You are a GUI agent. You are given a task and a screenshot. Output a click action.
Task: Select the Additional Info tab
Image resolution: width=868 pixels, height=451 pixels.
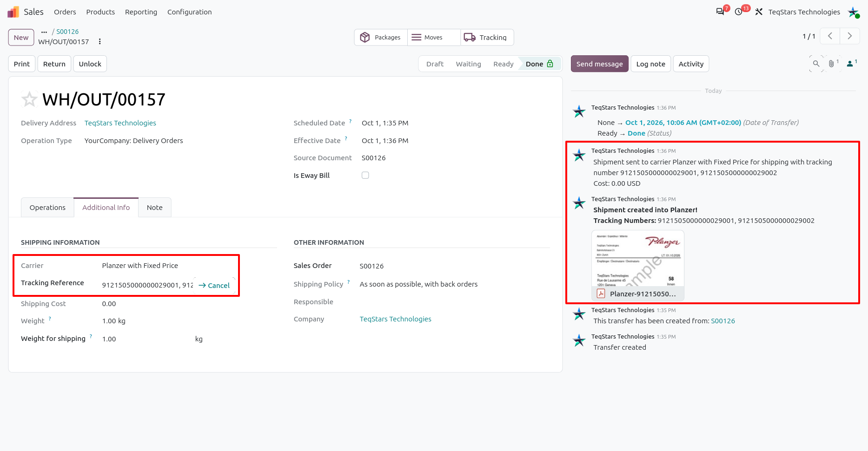coord(106,208)
